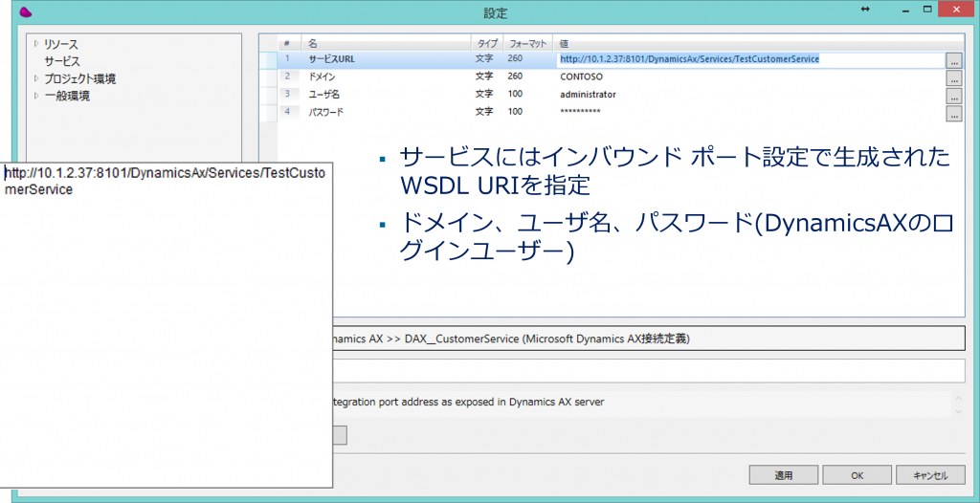Screen dimensions: 980x503
Task: Select サービス in the left tree
Action: [x=62, y=61]
